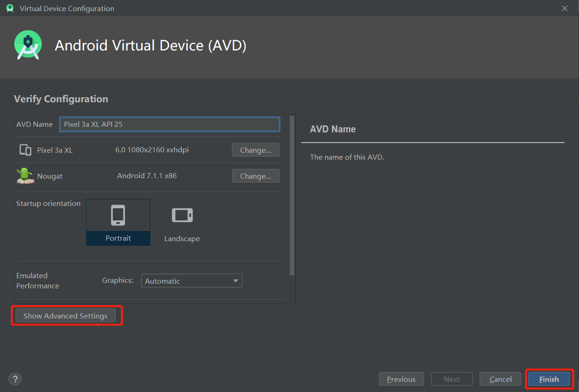This screenshot has height=392, width=579.
Task: Select Landscape startup orientation
Action: click(182, 223)
